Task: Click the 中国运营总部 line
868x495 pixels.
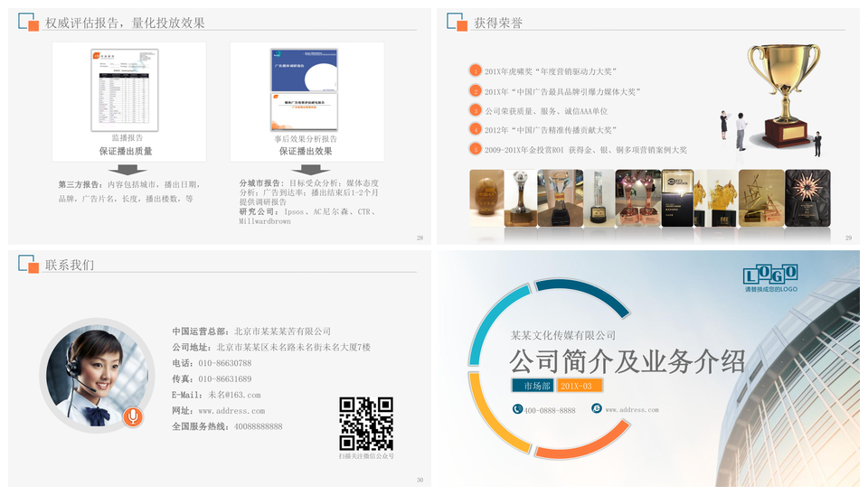Action: pos(251,332)
